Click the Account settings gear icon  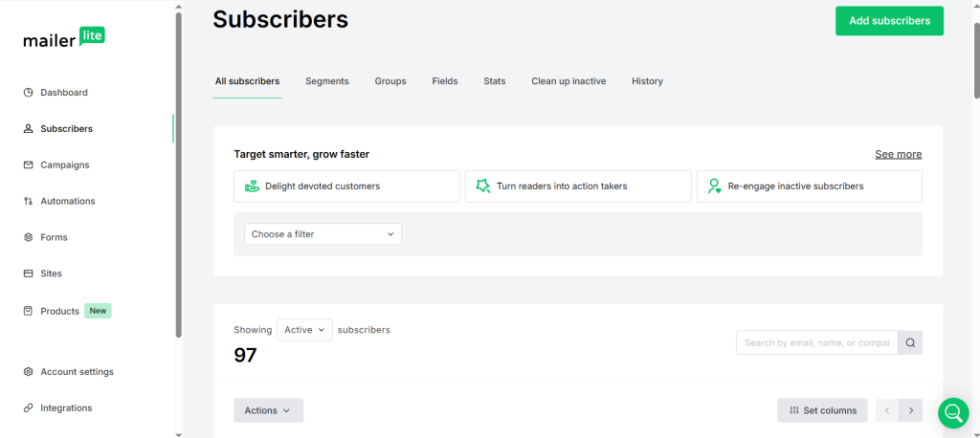coord(29,372)
